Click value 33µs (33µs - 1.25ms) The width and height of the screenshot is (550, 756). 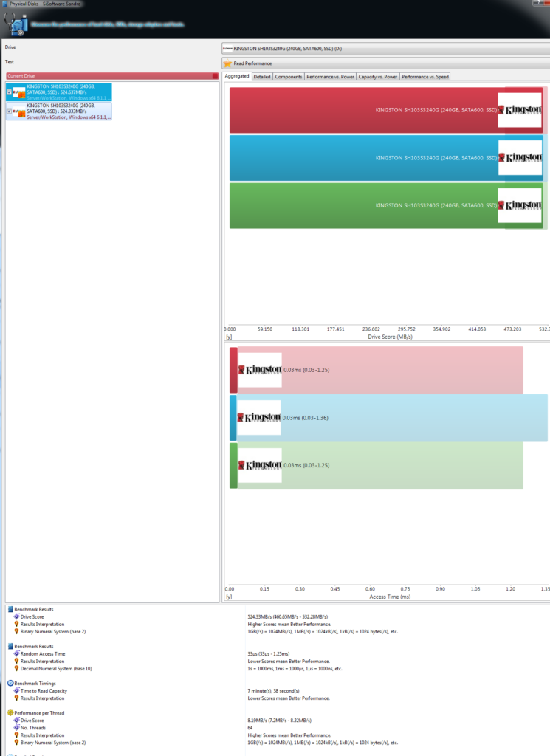point(269,654)
